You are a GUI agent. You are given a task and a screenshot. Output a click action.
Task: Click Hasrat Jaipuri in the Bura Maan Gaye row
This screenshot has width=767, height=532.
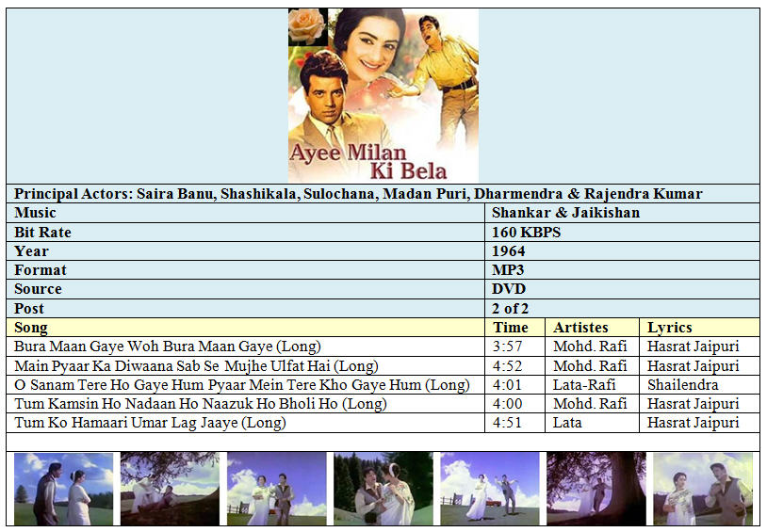[x=694, y=347]
